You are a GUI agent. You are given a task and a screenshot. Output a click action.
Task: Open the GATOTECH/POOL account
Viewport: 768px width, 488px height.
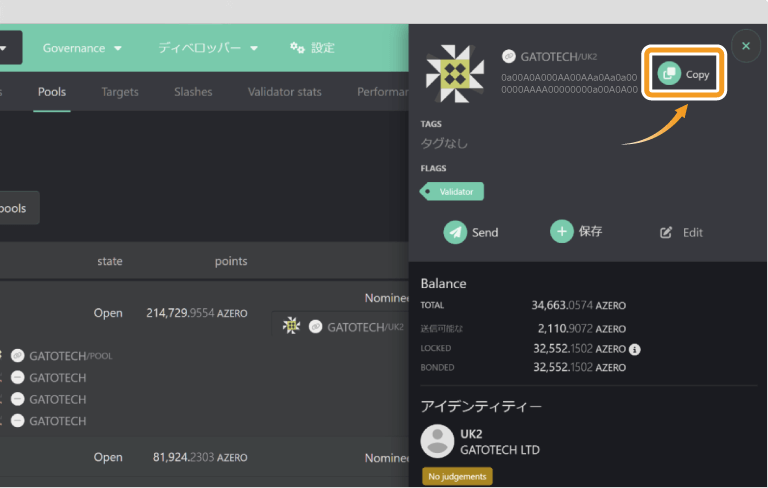(x=71, y=356)
